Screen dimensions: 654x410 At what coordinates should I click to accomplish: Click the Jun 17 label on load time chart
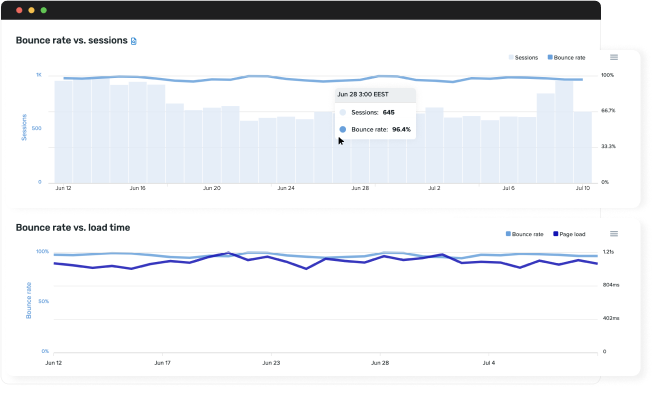tap(162, 363)
